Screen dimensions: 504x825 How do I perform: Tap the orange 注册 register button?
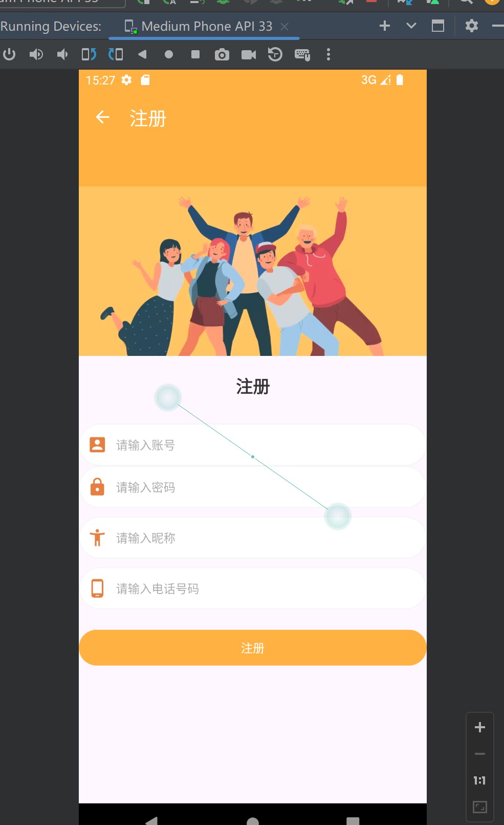click(x=253, y=648)
